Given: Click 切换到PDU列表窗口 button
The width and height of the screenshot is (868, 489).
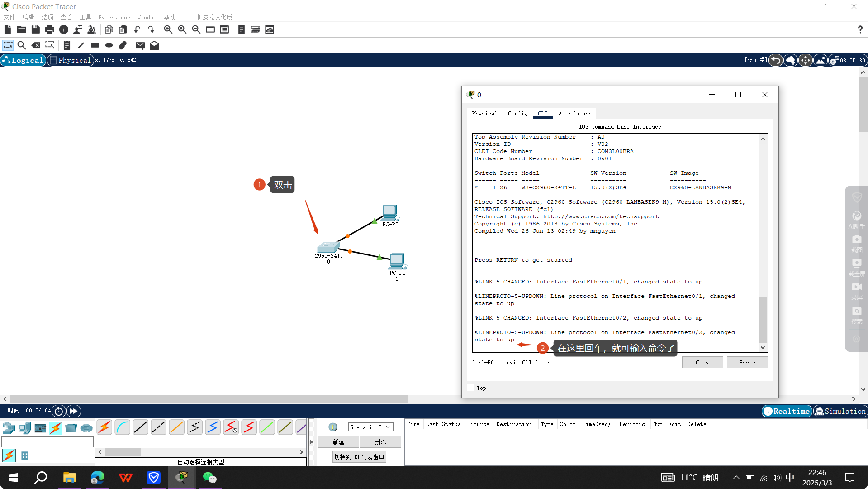Looking at the screenshot, I should 359,457.
